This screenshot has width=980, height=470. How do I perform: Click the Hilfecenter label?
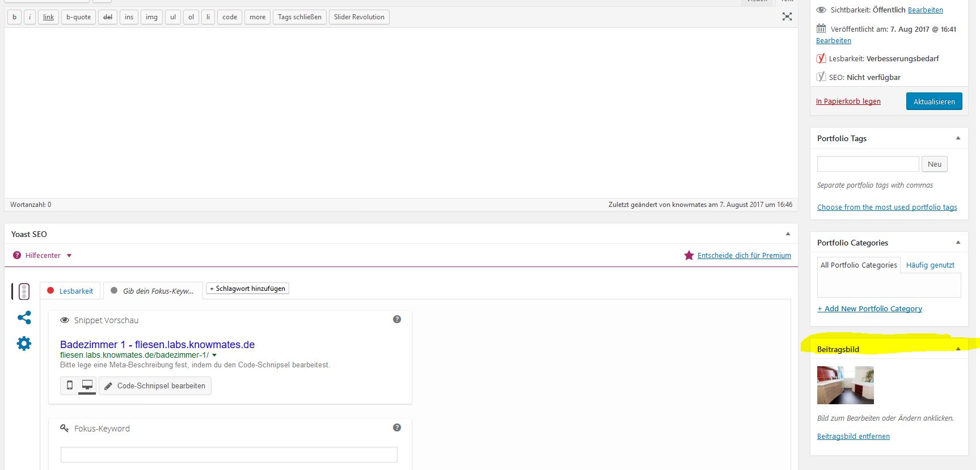click(43, 256)
